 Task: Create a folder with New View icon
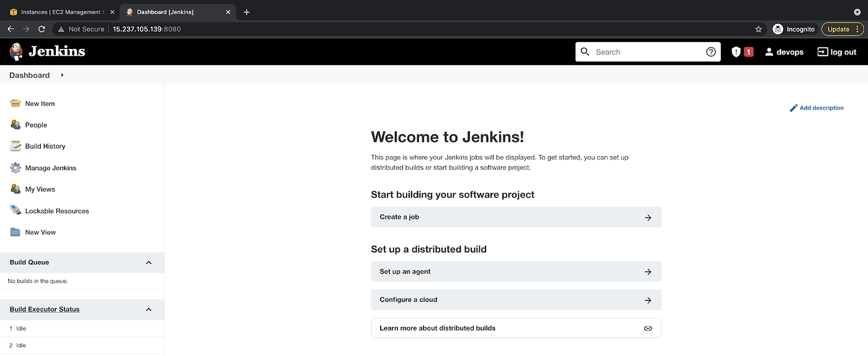pos(15,232)
